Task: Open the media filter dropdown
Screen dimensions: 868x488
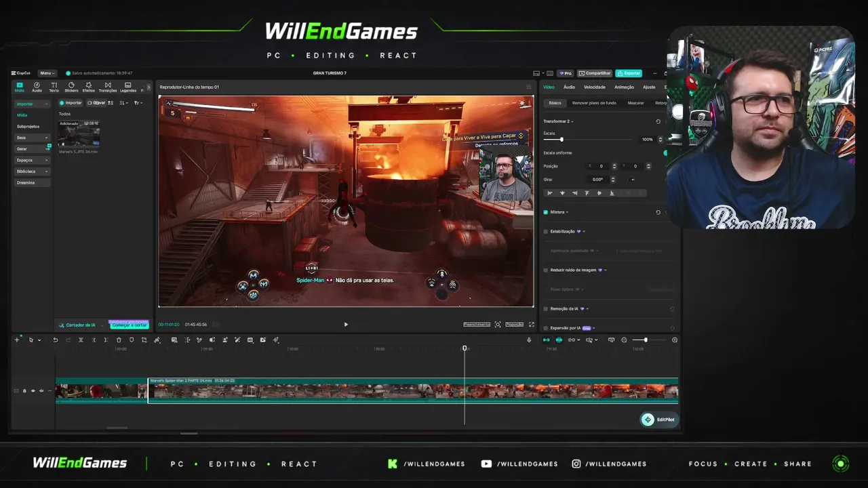Action: (x=138, y=103)
